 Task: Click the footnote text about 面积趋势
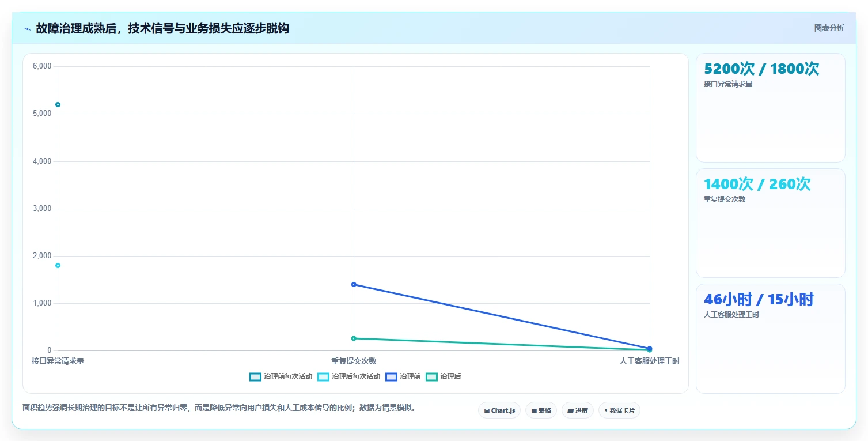pos(219,408)
